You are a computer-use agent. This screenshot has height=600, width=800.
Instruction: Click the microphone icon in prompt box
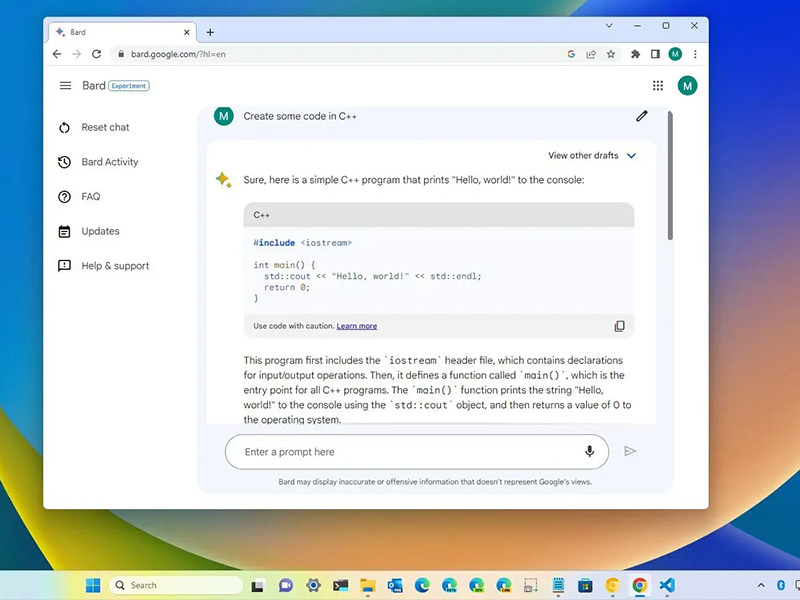[x=589, y=452]
